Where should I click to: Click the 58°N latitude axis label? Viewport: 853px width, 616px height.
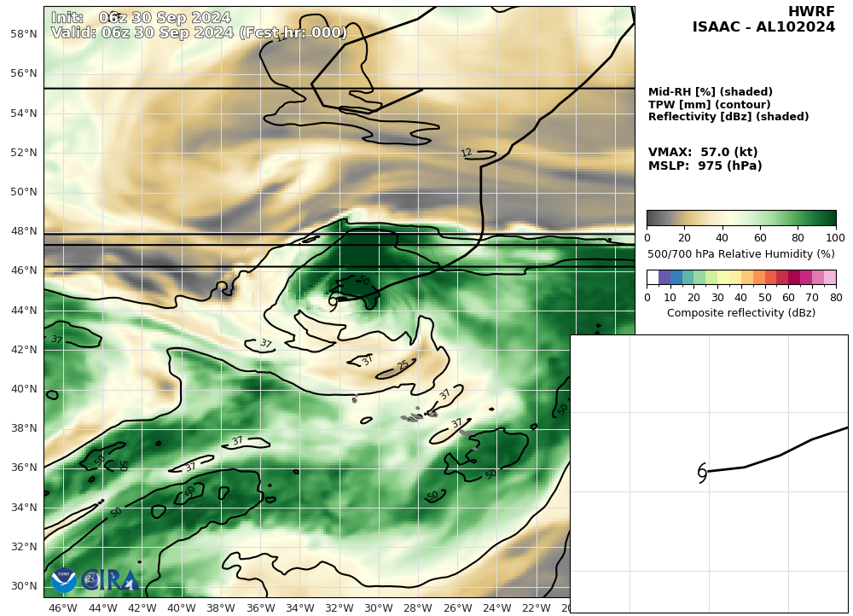22,34
